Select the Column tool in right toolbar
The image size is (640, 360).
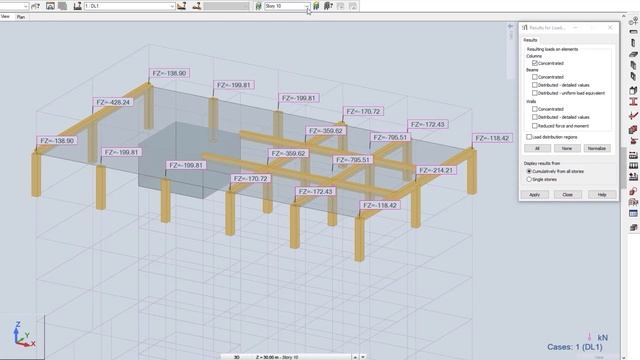coord(633,43)
